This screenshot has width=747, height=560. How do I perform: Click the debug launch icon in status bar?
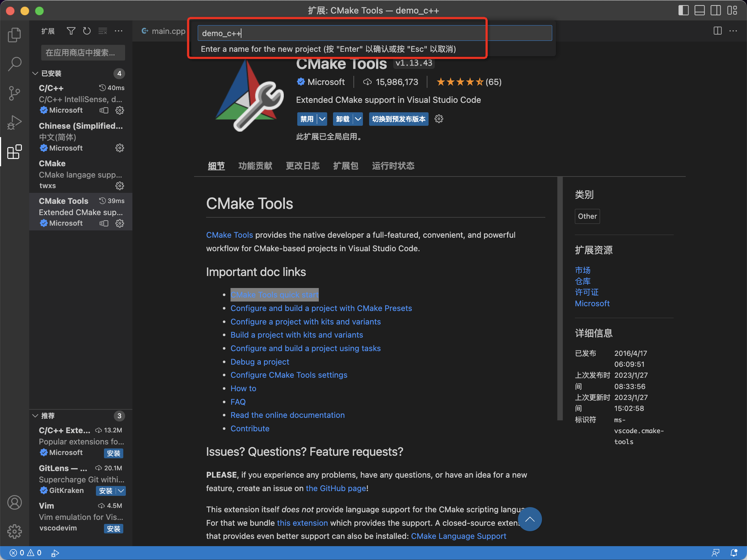(55, 553)
